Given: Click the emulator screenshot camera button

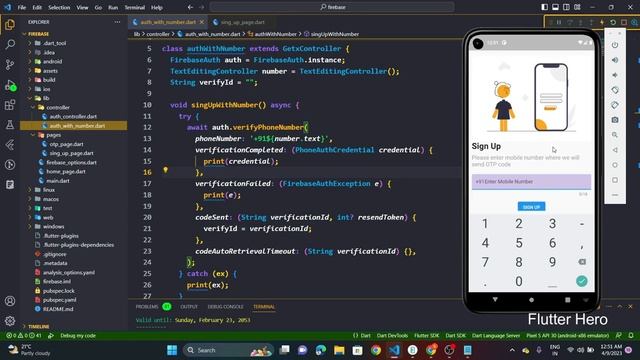Looking at the screenshot, I should pyautogui.click(x=615, y=120).
